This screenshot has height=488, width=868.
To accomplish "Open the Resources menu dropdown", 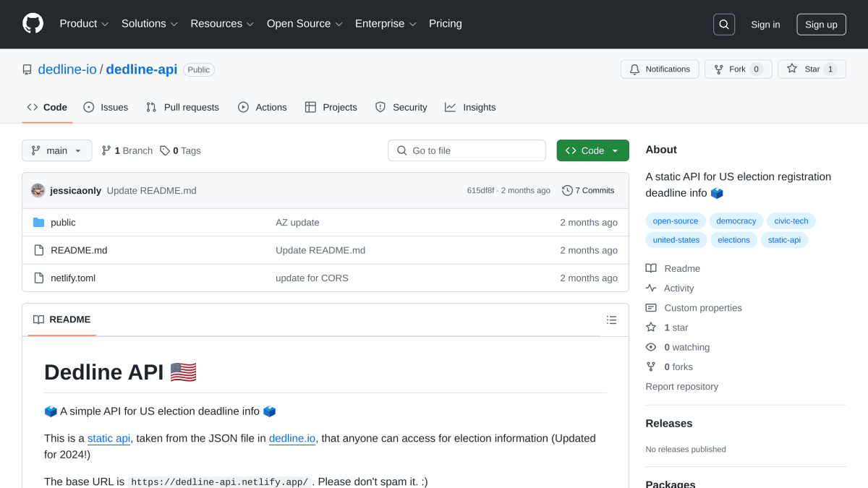I will (222, 24).
